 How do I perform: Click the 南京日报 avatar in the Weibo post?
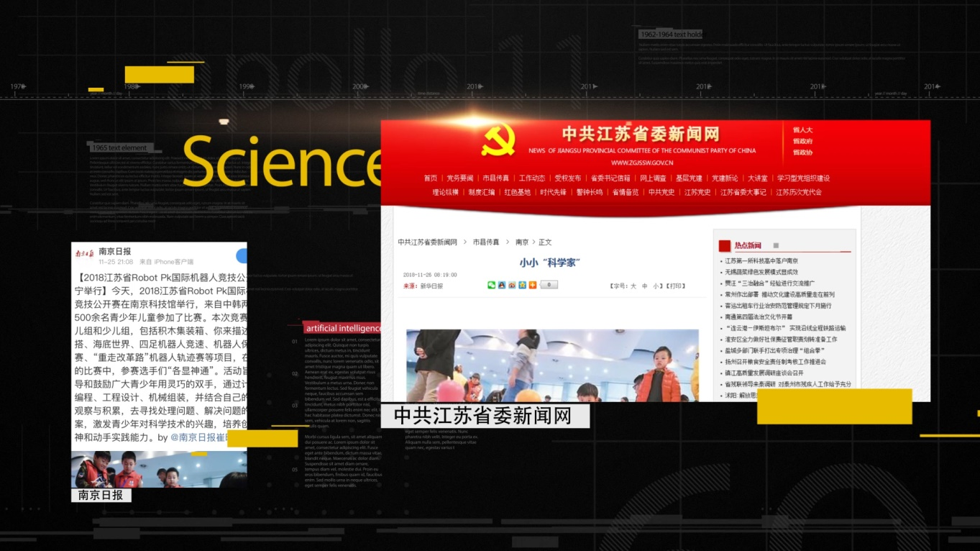(x=85, y=254)
